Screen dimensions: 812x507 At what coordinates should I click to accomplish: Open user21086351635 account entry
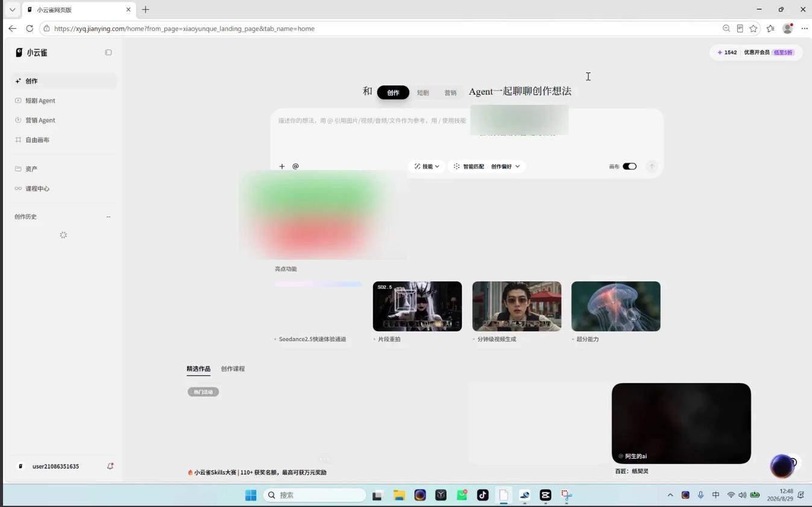coord(55,467)
